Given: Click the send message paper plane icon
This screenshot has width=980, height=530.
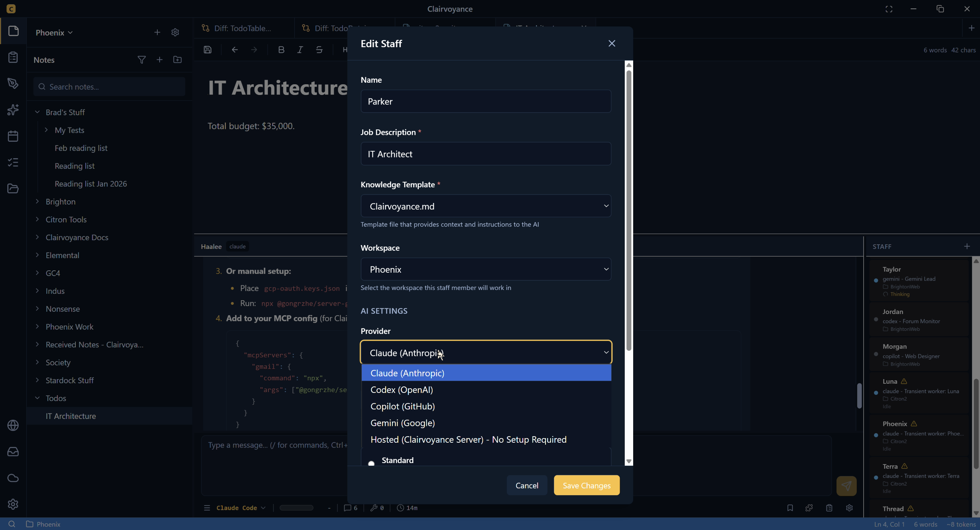Looking at the screenshot, I should [846, 486].
